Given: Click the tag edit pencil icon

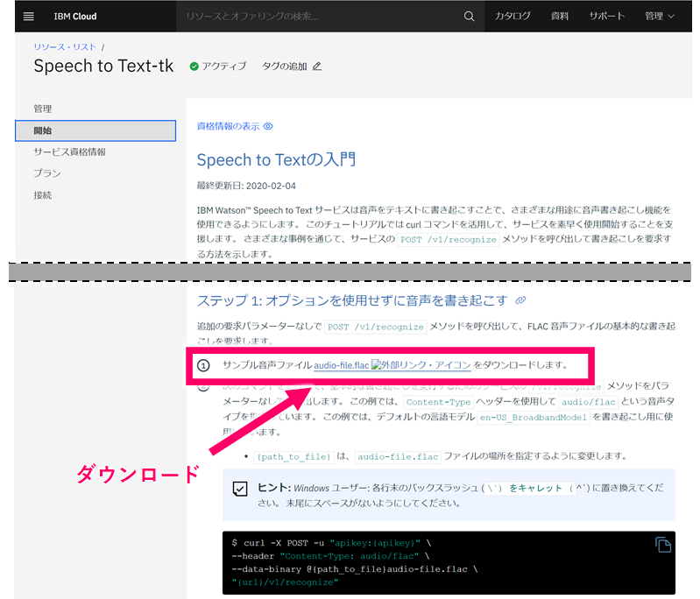Looking at the screenshot, I should (317, 67).
